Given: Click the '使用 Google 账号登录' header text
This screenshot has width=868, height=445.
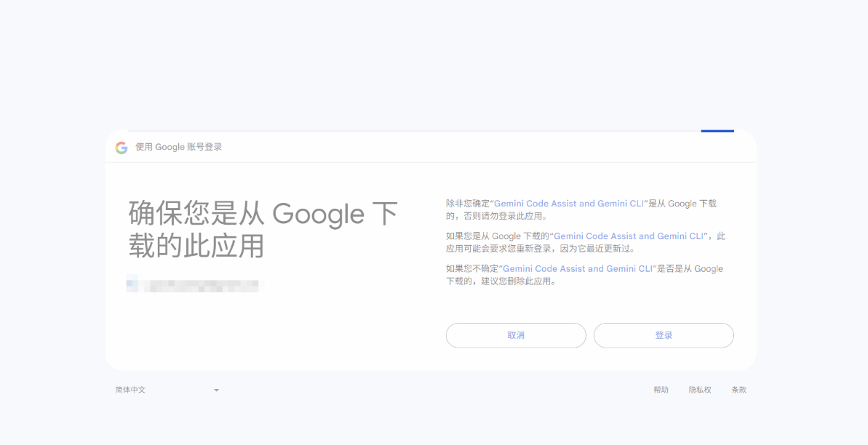Looking at the screenshot, I should [x=178, y=148].
